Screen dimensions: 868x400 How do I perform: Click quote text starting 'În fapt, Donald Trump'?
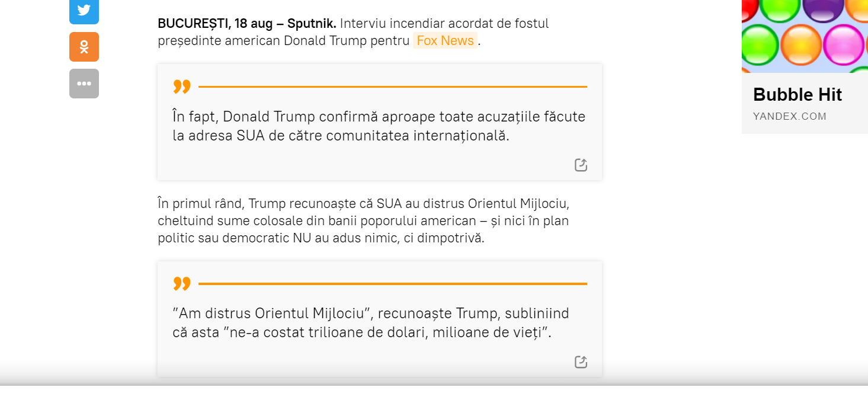379,126
